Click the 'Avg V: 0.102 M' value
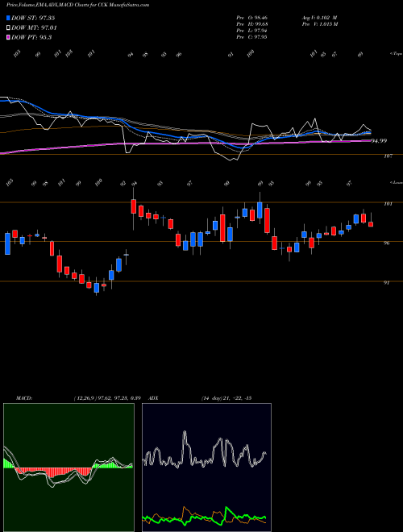403x532 pixels. tap(319, 18)
